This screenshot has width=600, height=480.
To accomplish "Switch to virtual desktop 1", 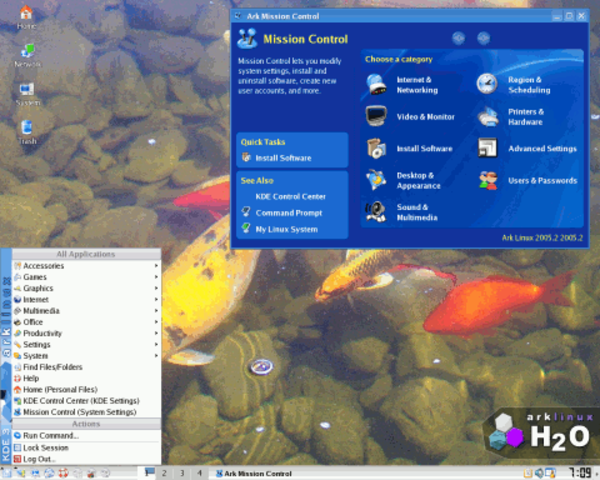I will tap(147, 473).
